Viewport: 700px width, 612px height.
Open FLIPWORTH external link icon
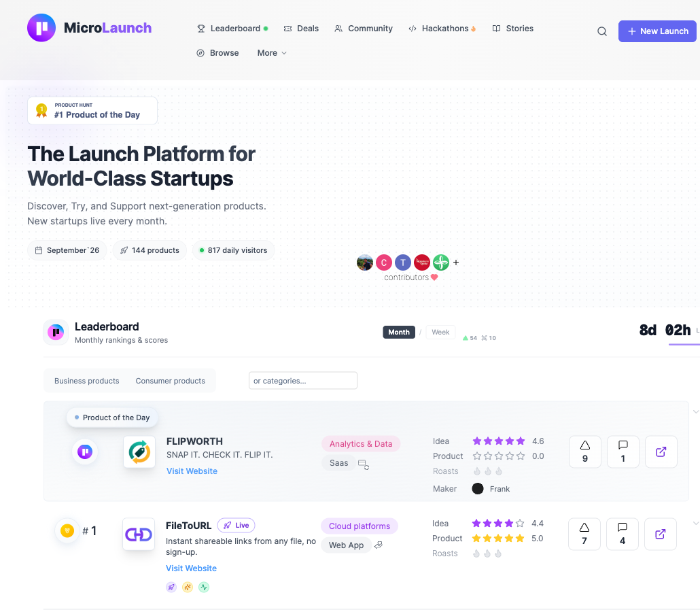click(661, 452)
